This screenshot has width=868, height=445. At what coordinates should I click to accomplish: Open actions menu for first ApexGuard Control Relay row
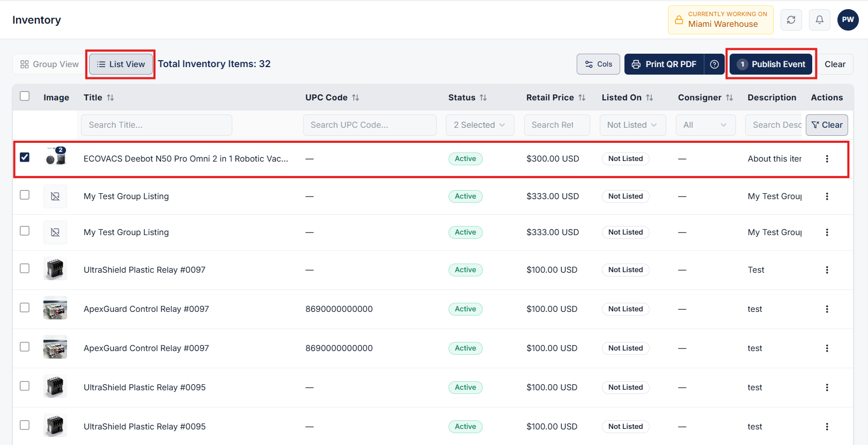tap(827, 309)
